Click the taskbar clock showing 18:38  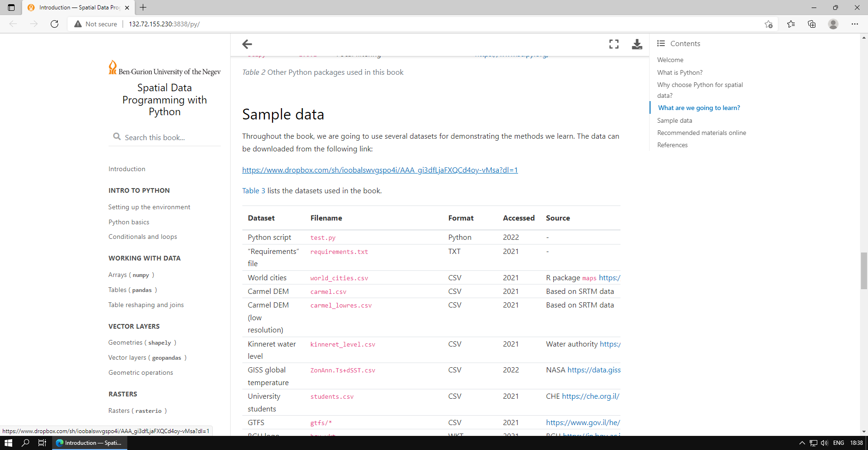pyautogui.click(x=856, y=443)
